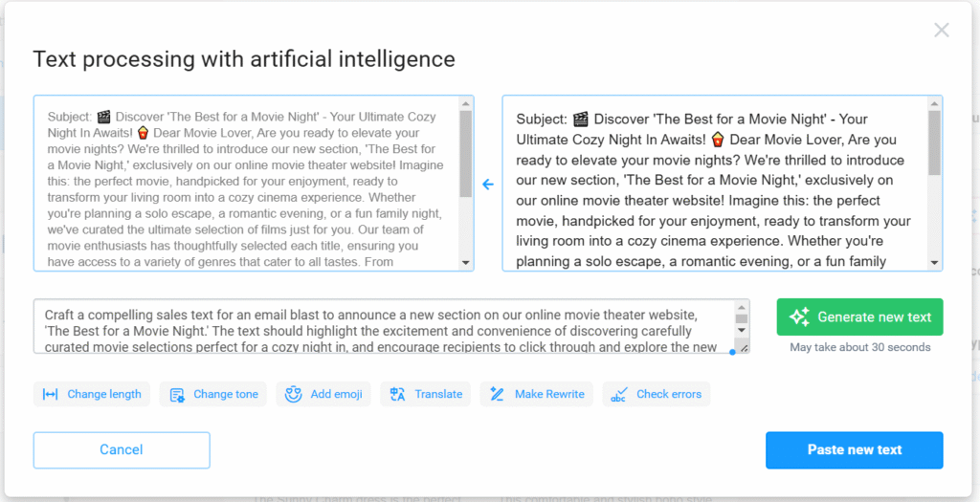
Task: Close the text processing dialog
Action: pos(942,30)
